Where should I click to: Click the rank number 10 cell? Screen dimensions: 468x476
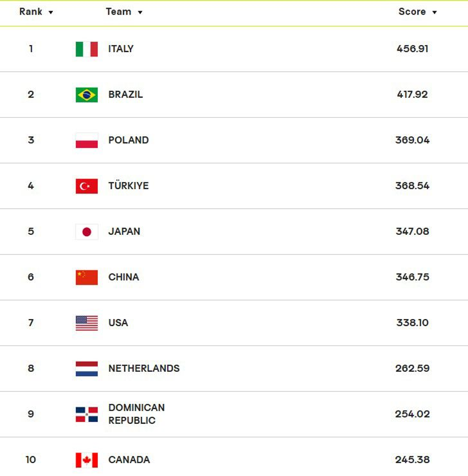[x=31, y=460]
